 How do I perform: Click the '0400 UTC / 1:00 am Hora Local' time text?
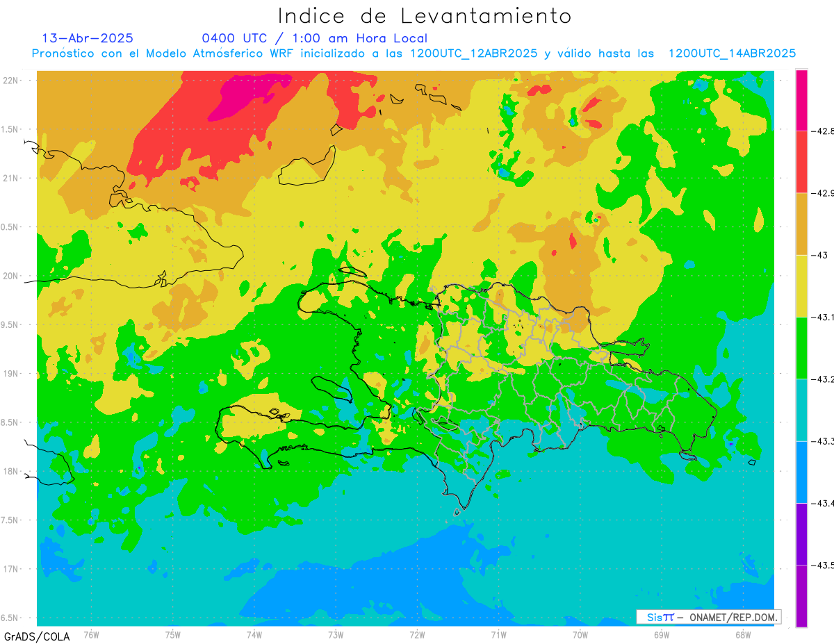pos(315,38)
